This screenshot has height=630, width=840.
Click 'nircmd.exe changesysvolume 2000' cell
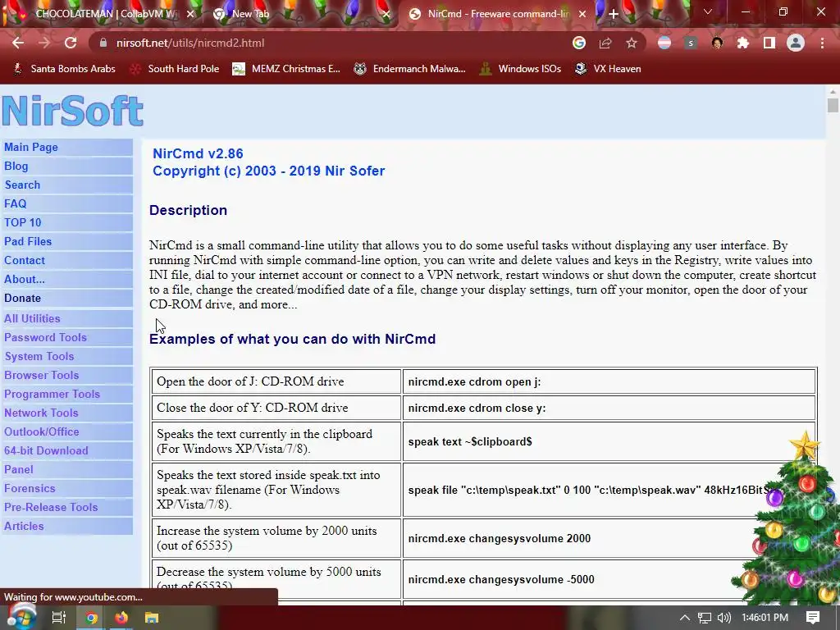click(x=609, y=538)
